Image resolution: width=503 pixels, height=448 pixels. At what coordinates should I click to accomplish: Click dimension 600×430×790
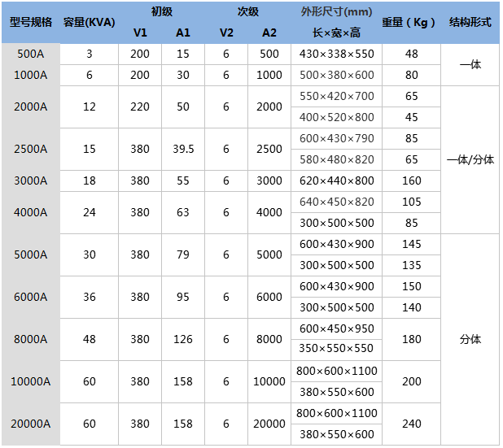tap(336, 138)
